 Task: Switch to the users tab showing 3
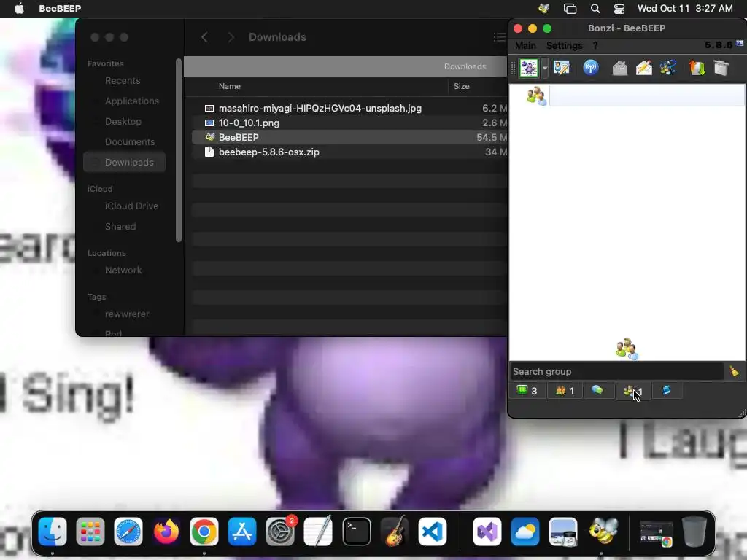(527, 391)
